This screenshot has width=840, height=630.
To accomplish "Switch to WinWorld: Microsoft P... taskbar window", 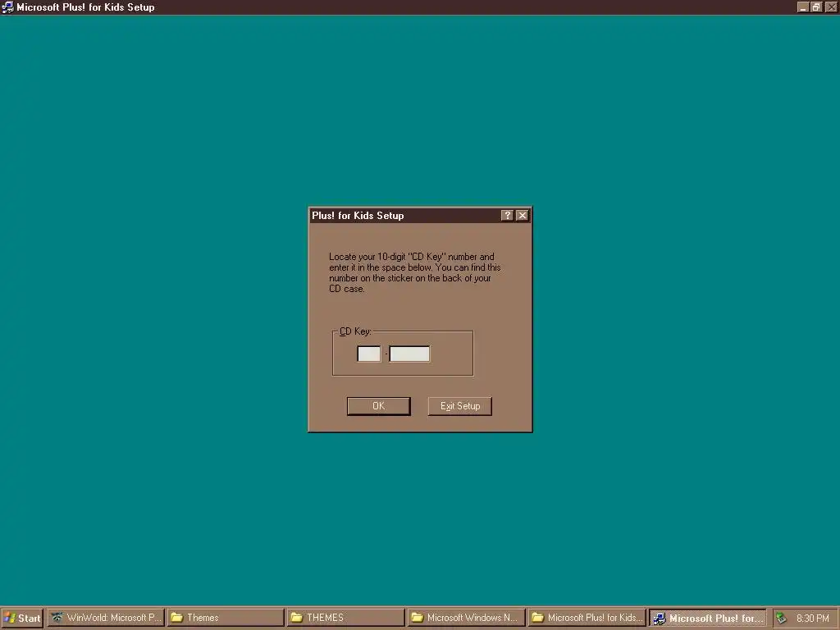I will coord(106,618).
